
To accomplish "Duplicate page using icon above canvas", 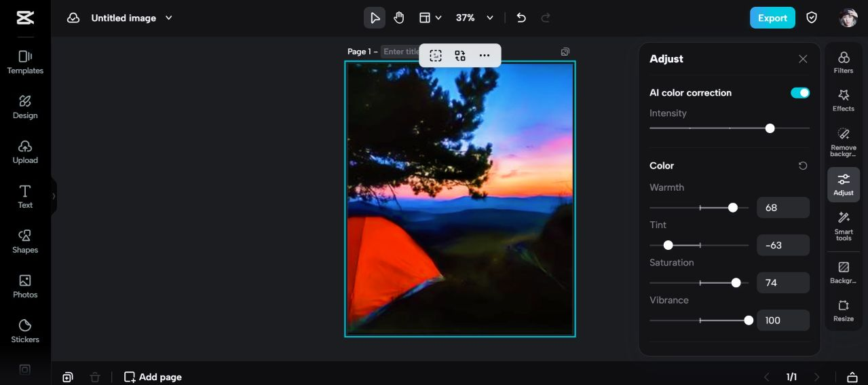I will pos(565,52).
